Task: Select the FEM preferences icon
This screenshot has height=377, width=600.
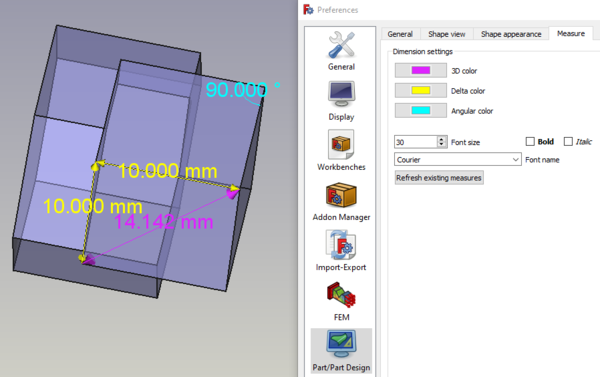Action: click(341, 295)
